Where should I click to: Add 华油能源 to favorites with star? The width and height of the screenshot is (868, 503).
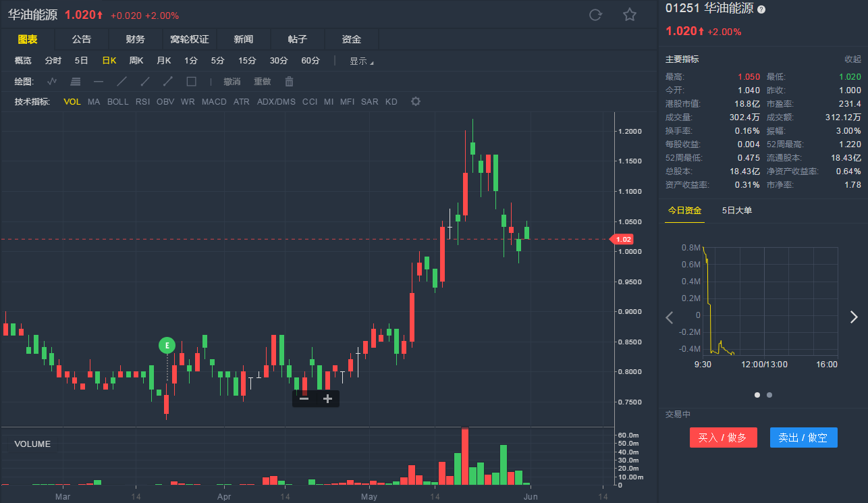630,15
